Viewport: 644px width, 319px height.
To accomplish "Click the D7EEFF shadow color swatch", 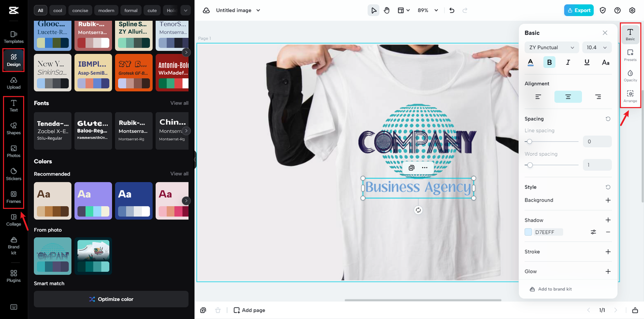I will pos(528,232).
